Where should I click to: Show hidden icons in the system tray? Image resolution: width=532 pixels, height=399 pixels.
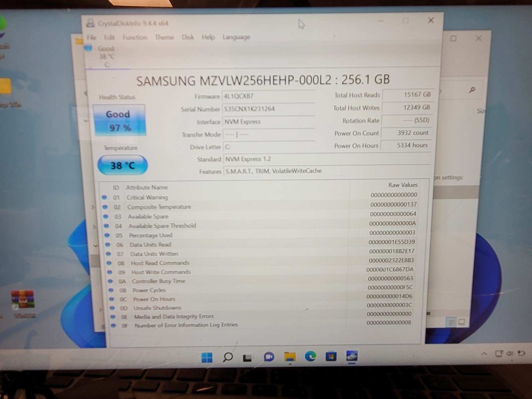point(484,354)
